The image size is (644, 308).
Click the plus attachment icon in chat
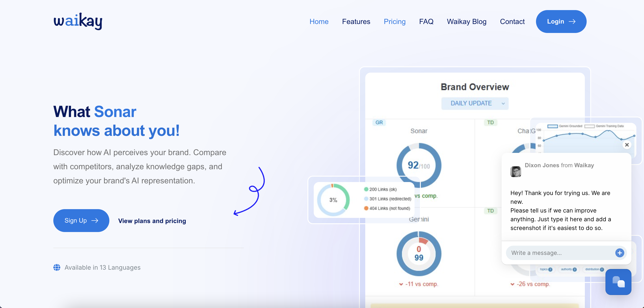coord(620,253)
